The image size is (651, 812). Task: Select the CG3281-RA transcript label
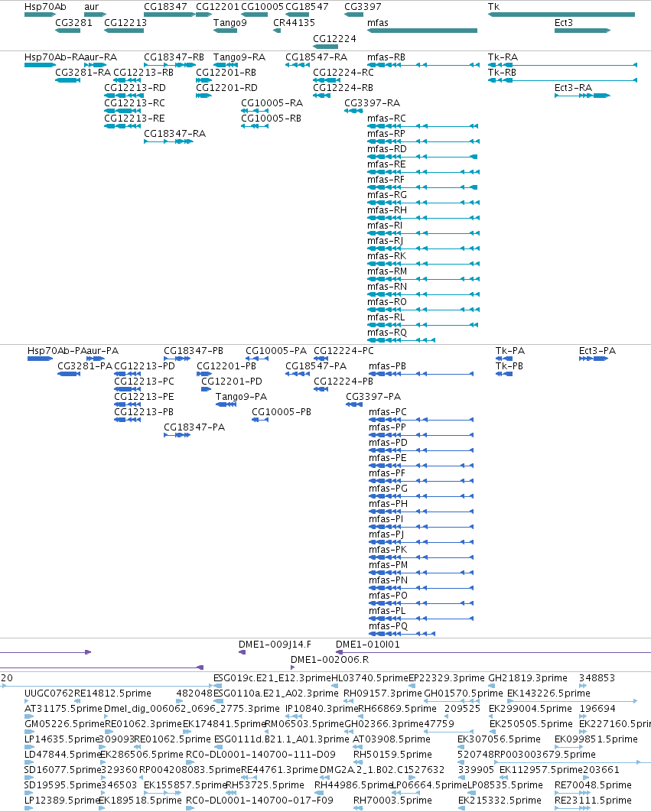pos(83,73)
